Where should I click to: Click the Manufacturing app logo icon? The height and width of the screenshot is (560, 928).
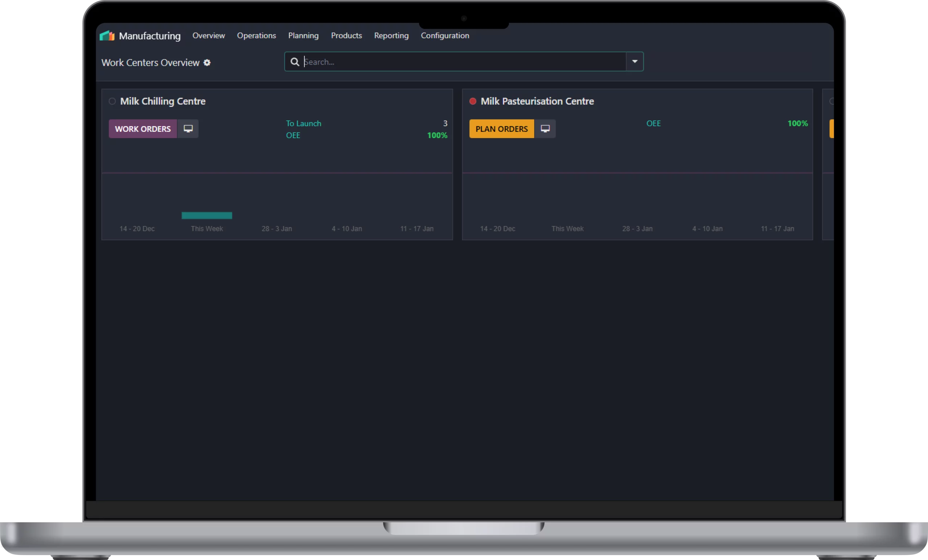pos(107,36)
